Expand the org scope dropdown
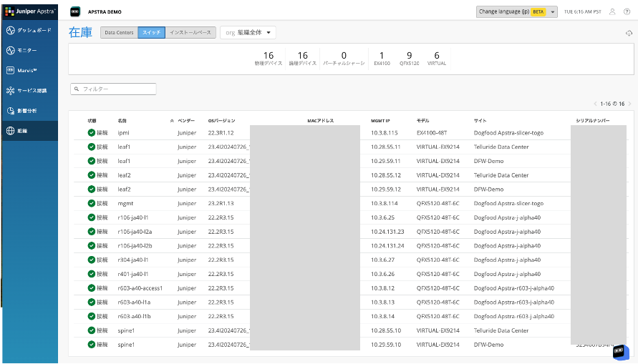Screen dimensions: 638x364 point(248,33)
